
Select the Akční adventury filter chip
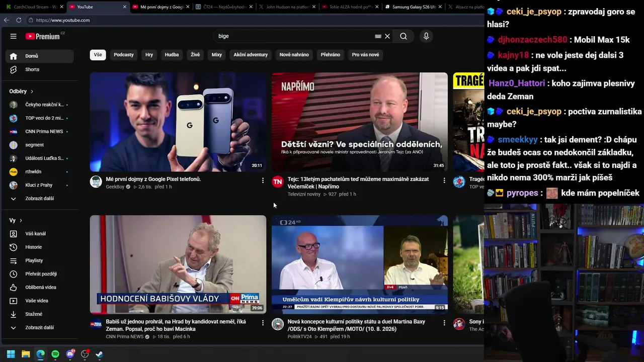(x=251, y=55)
